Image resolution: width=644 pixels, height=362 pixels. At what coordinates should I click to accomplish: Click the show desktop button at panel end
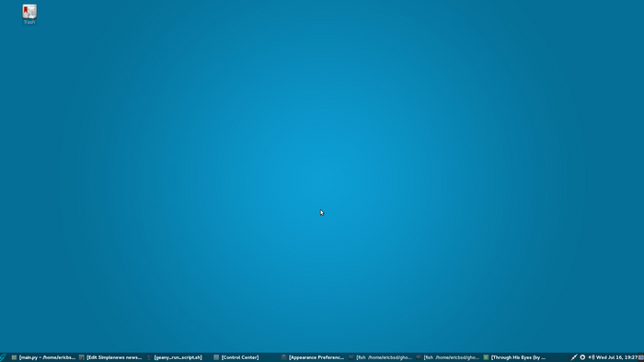641,357
